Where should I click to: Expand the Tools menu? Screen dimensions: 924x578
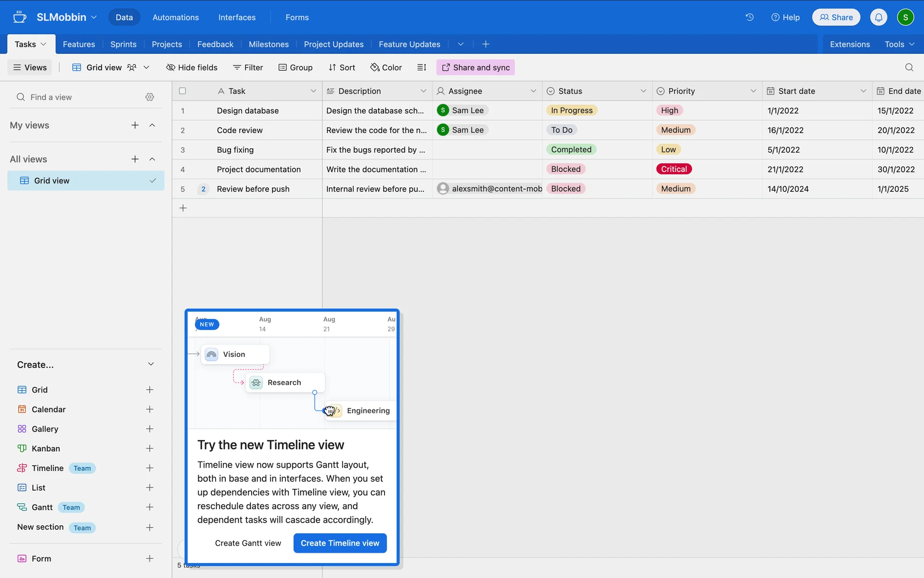[x=899, y=44]
